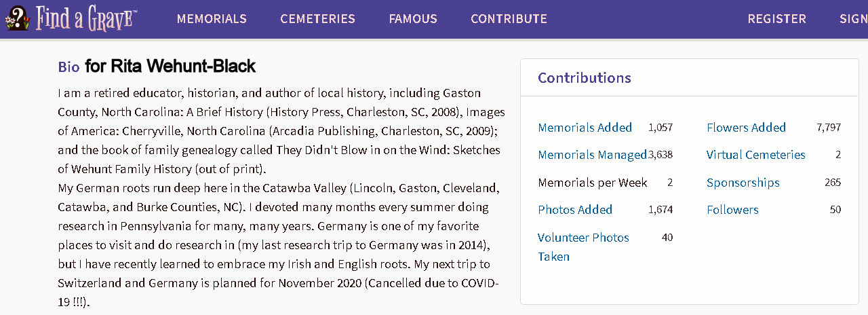The image size is (868, 315).
Task: View the Flowers Added list
Action: click(x=746, y=128)
